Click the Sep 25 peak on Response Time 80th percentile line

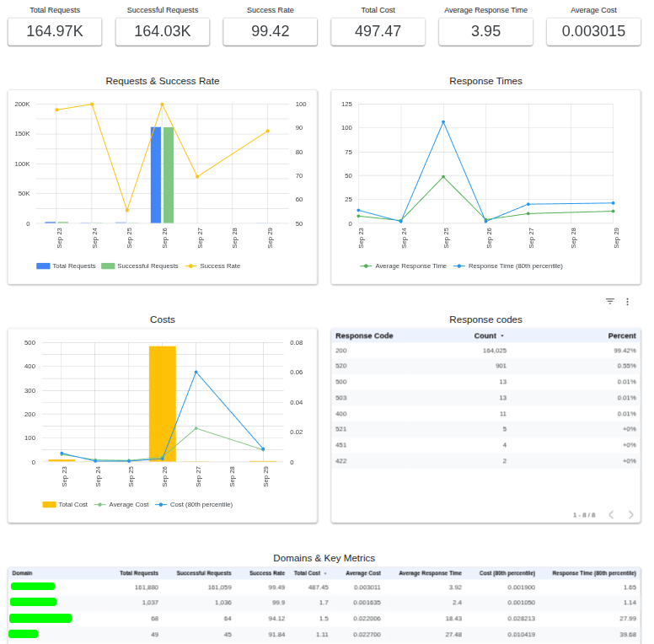point(443,122)
